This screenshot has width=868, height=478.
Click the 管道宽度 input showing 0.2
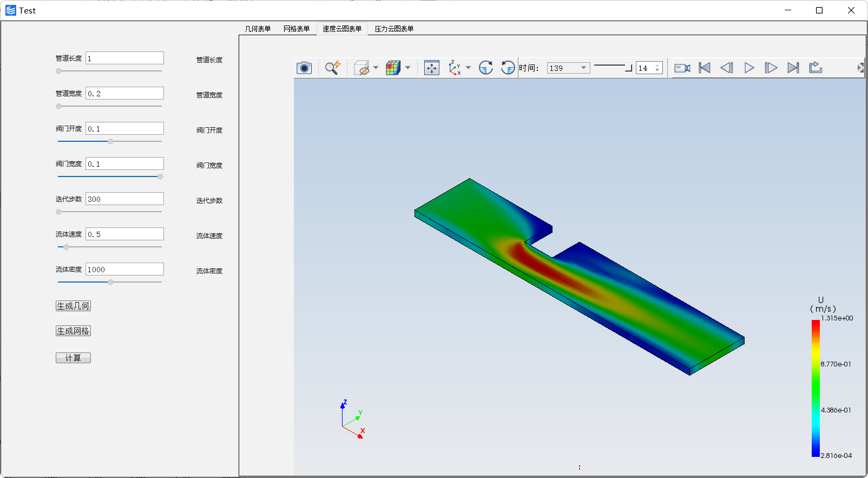[124, 93]
